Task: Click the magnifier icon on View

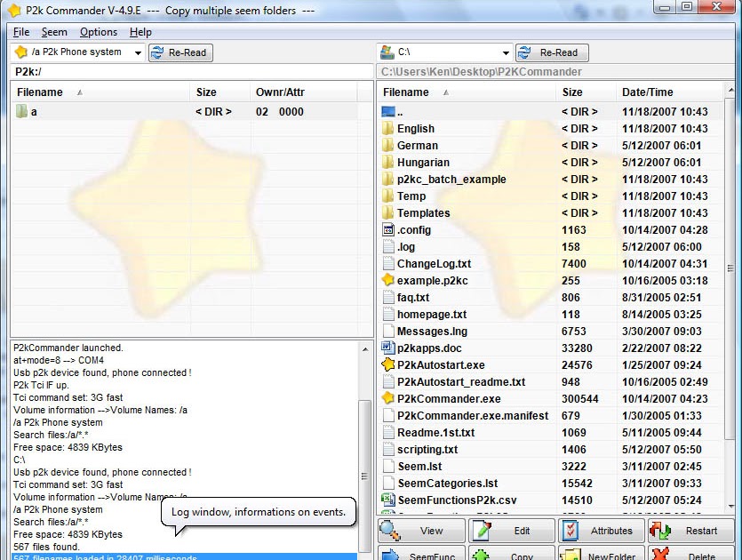Action: click(x=390, y=530)
